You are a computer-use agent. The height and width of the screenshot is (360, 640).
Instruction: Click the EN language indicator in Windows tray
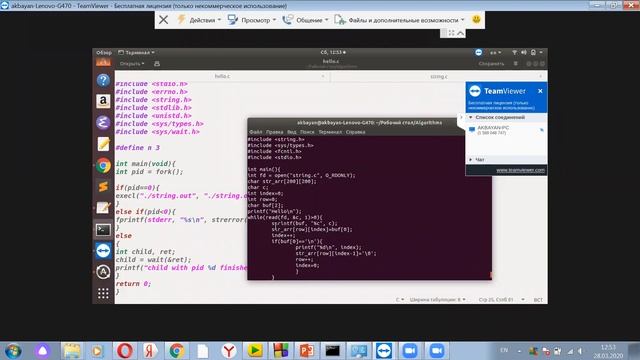(504, 350)
